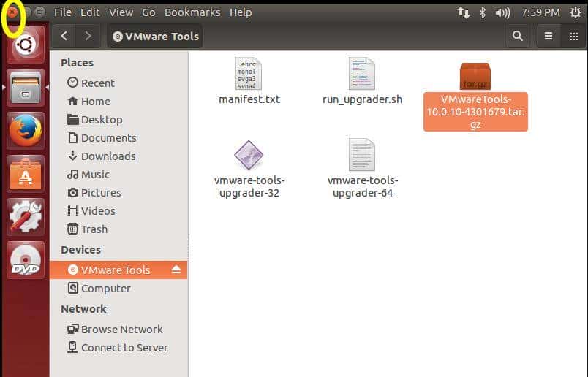
Task: Open the Help menu
Action: click(x=241, y=12)
